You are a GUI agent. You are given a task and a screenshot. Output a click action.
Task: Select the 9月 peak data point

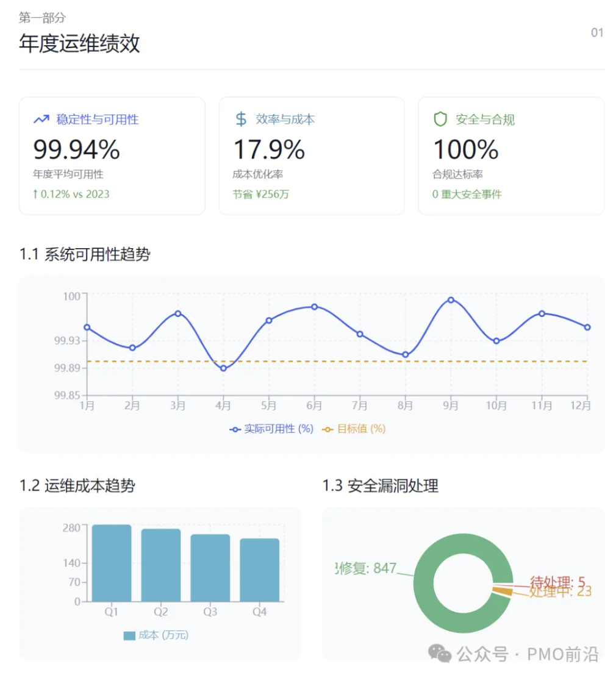click(x=451, y=300)
